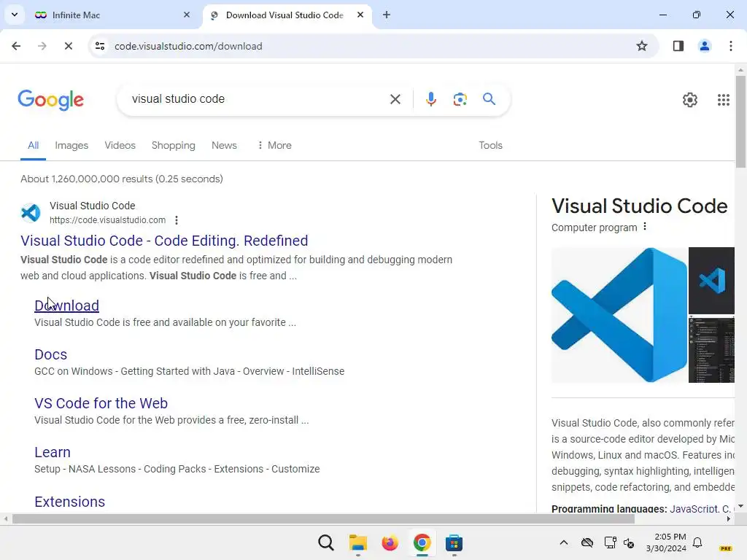747x560 pixels.
Task: Open the Chrome side panel
Action: pos(678,46)
